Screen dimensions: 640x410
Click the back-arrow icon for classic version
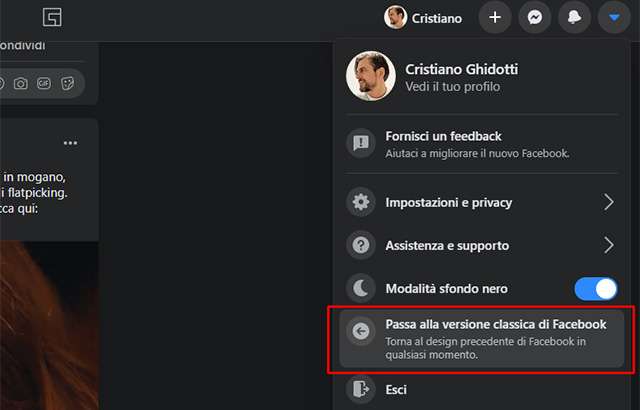[x=361, y=331]
